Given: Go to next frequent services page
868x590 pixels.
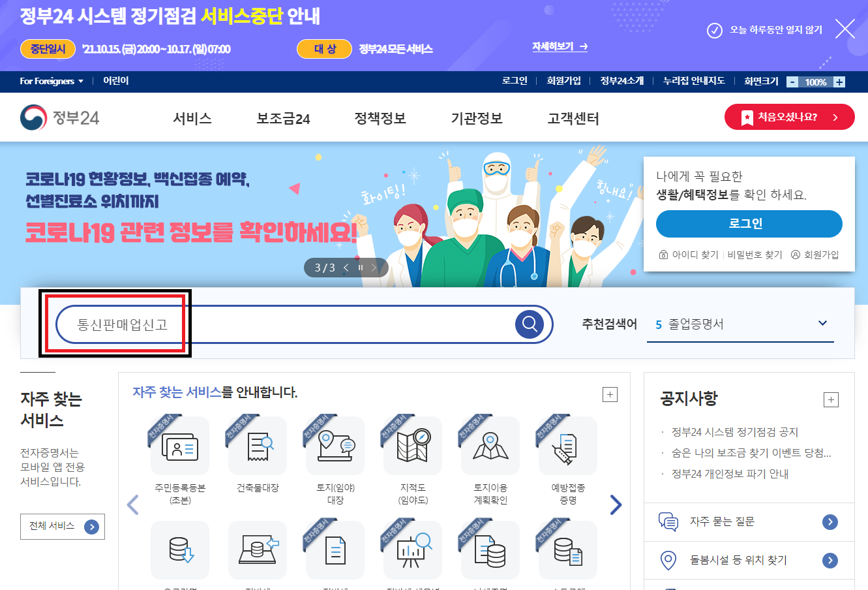Looking at the screenshot, I should point(616,505).
